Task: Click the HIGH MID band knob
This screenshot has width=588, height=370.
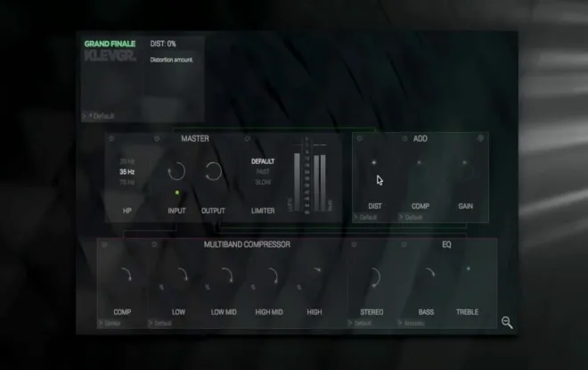Action: 269,277
